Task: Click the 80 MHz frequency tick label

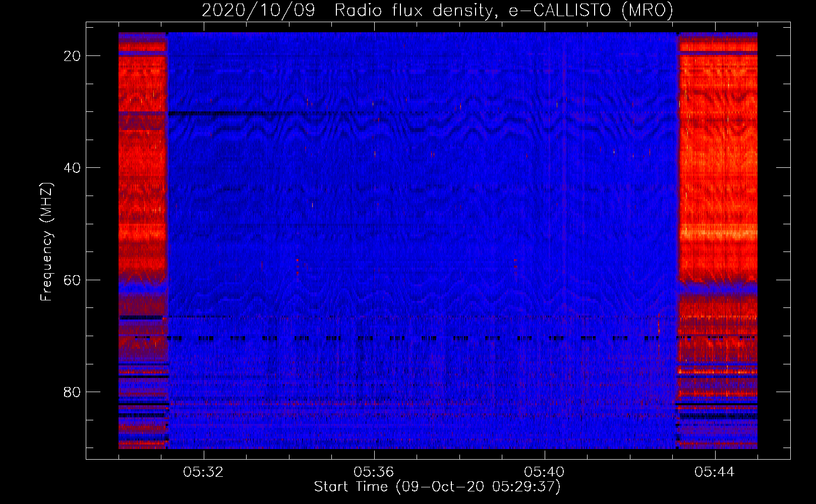Action: click(x=72, y=392)
